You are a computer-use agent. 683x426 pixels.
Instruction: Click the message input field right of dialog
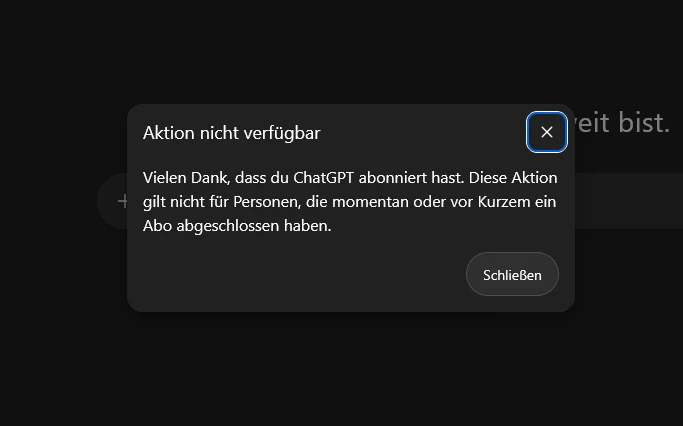point(629,201)
